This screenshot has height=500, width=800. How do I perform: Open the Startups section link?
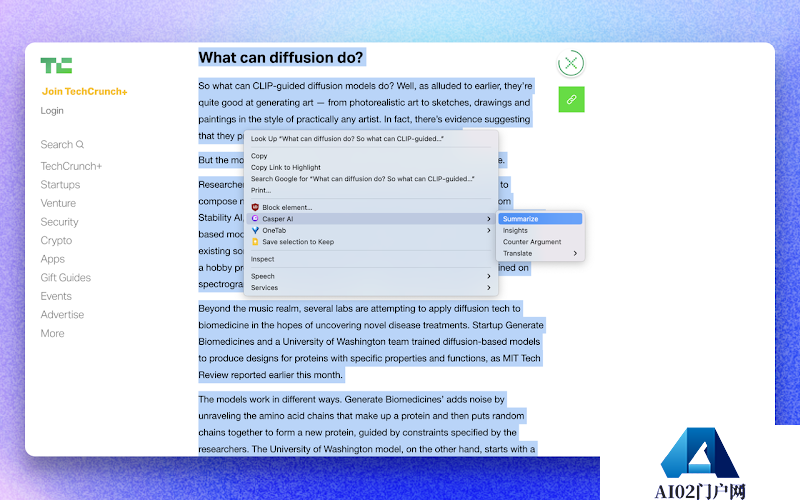pos(60,185)
